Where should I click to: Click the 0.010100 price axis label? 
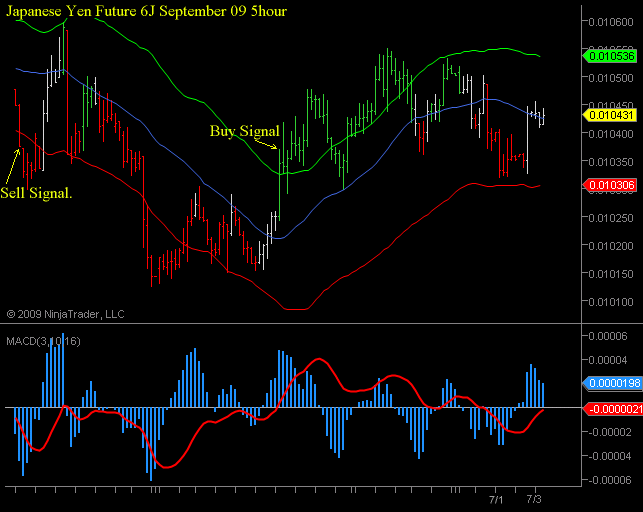611,301
